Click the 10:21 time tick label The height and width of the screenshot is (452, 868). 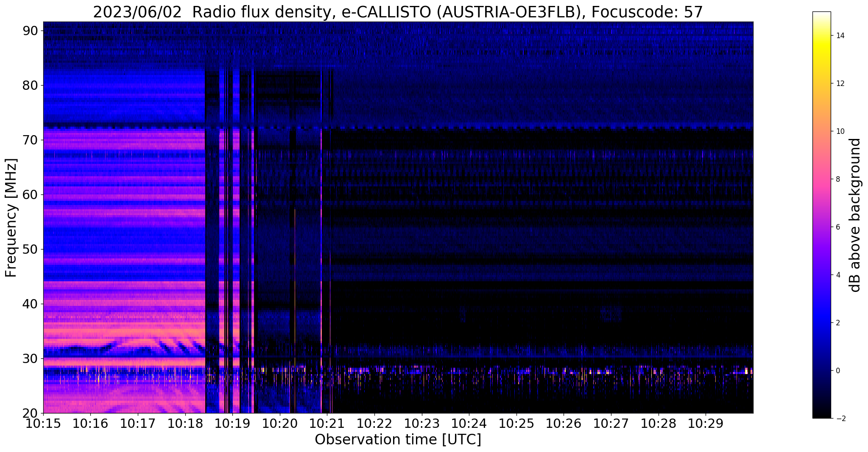click(x=327, y=423)
